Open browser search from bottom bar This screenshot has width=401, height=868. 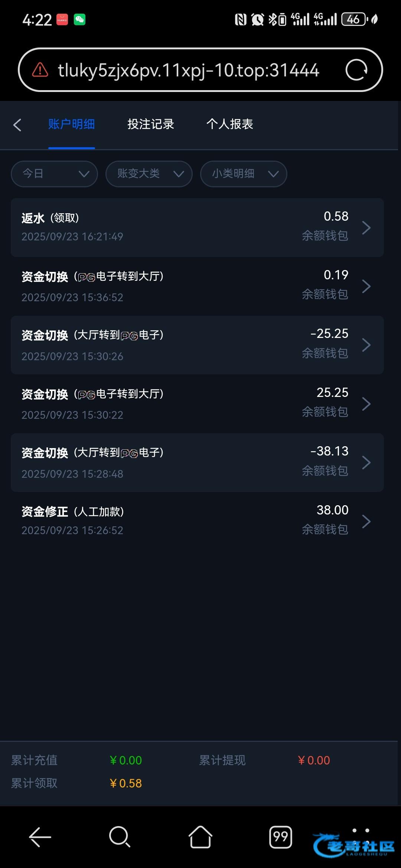(x=120, y=837)
